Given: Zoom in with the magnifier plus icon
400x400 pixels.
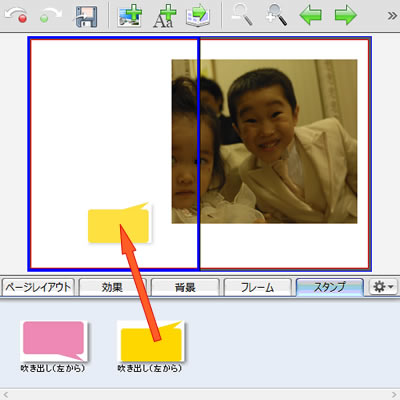Looking at the screenshot, I should 276,15.
